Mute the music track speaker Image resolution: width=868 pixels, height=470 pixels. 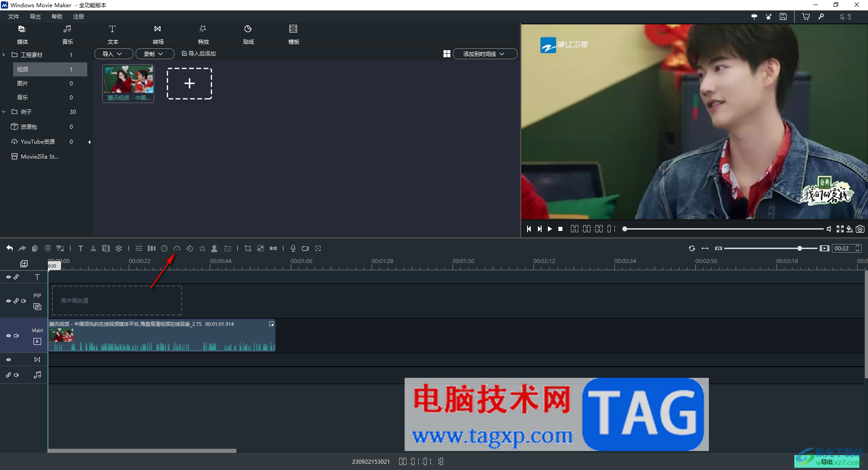(16, 375)
